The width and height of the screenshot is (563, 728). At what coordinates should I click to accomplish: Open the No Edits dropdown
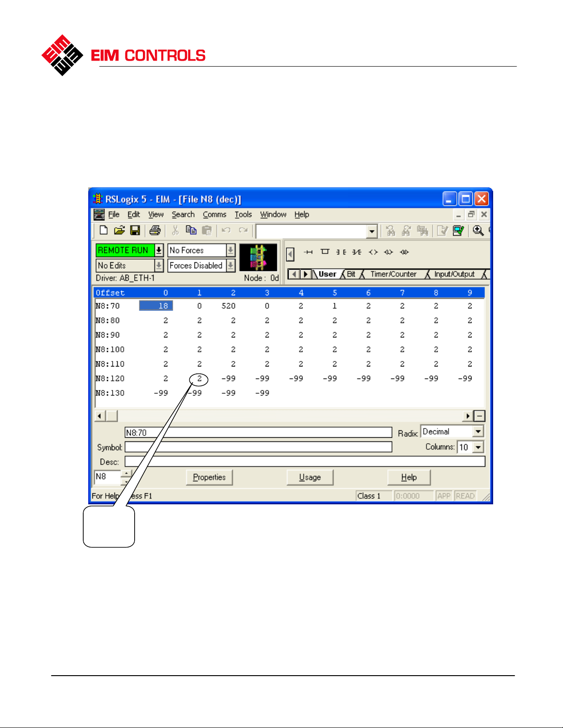tap(159, 265)
